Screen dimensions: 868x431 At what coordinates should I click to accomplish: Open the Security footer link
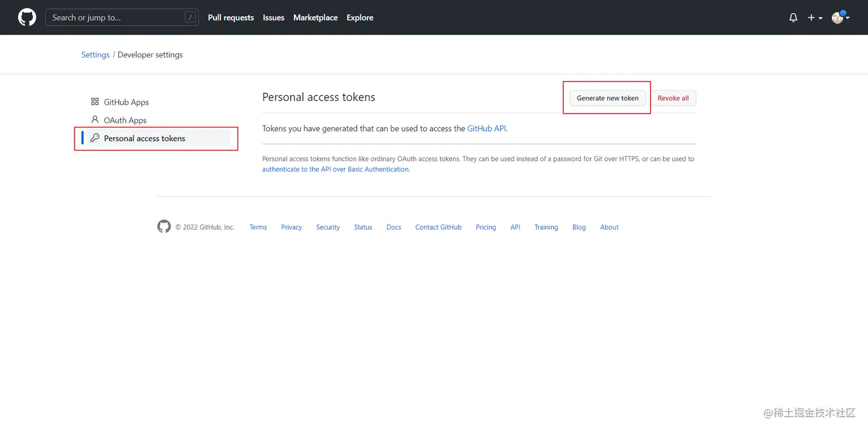point(328,227)
